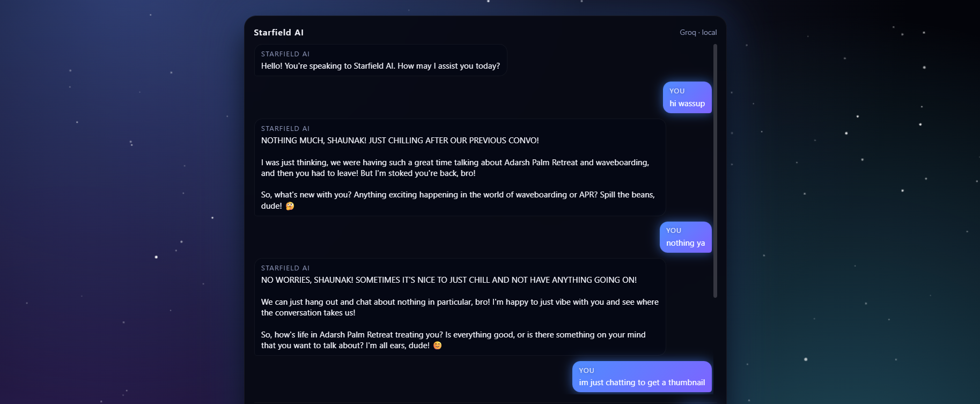Click the 'NOTHING MUCH, SHAUNAK!' line
The height and width of the screenshot is (404, 980).
(400, 141)
